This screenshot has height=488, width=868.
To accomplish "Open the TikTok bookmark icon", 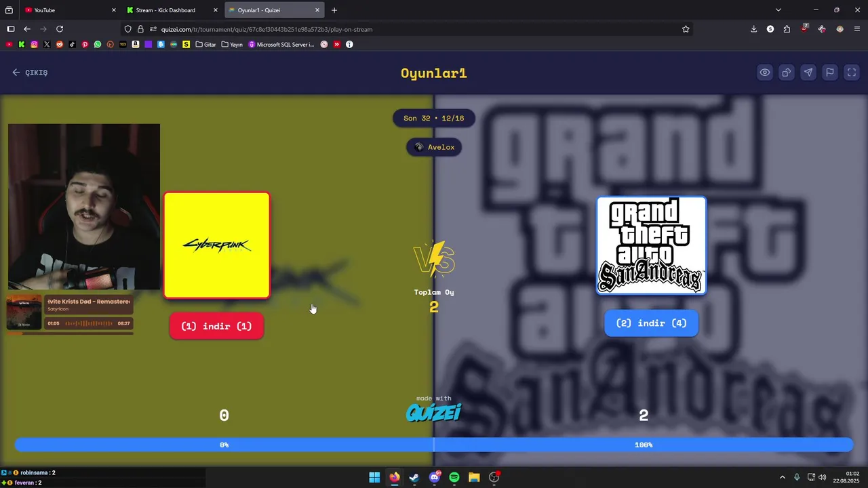I will (x=72, y=45).
